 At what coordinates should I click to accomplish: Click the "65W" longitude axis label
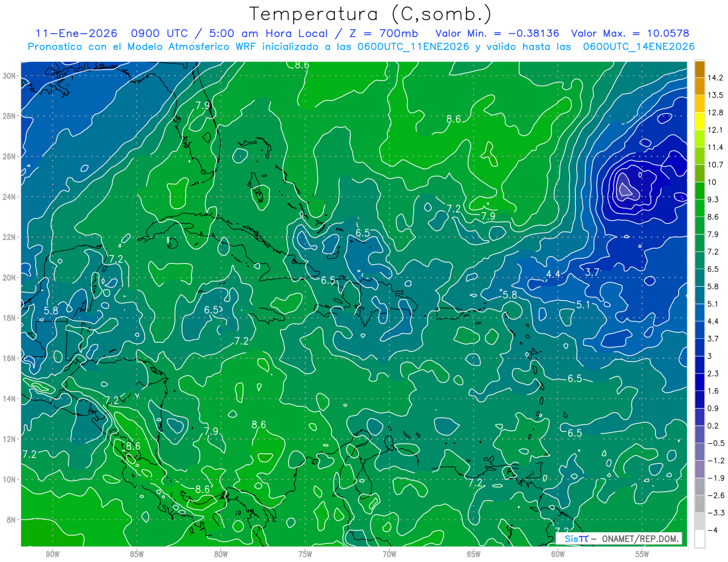pyautogui.click(x=474, y=554)
